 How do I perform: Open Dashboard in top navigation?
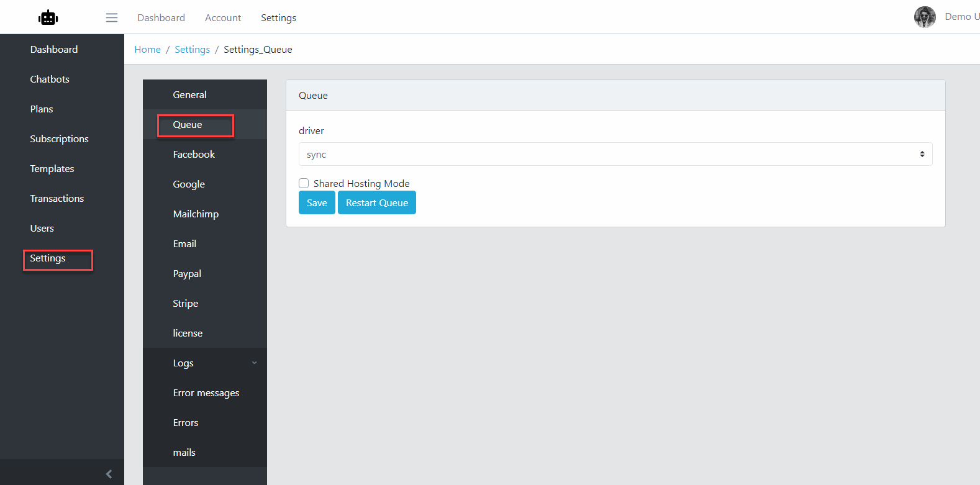[161, 18]
